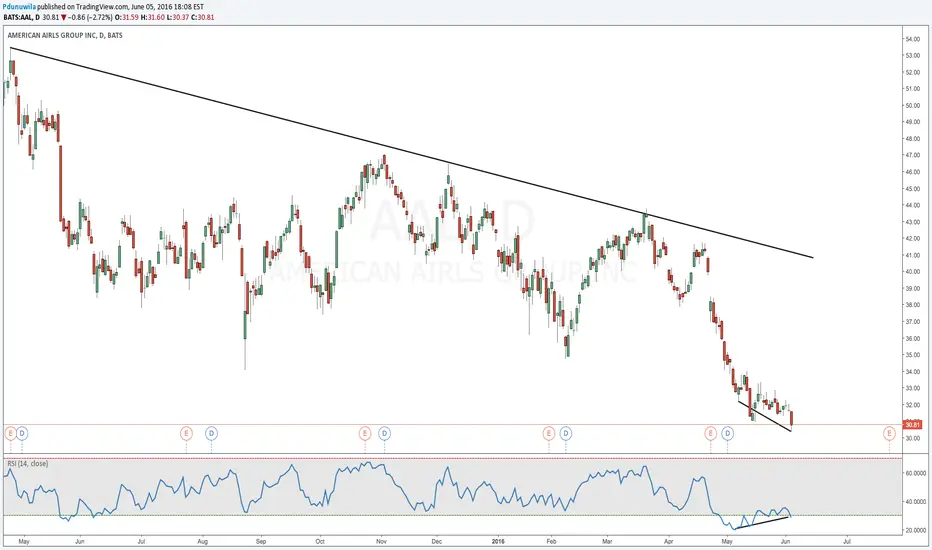This screenshot has height=550, width=932.
Task: Click the close value C:30.81 in header
Action: 202,17
